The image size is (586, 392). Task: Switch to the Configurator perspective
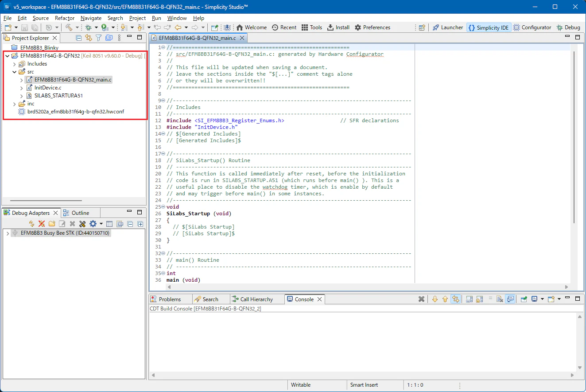point(532,27)
